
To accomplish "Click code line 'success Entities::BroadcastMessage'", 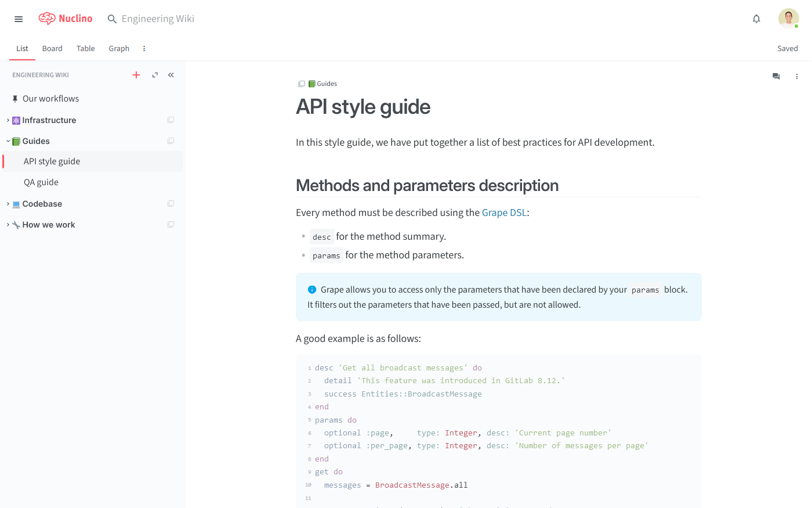I will click(x=403, y=394).
